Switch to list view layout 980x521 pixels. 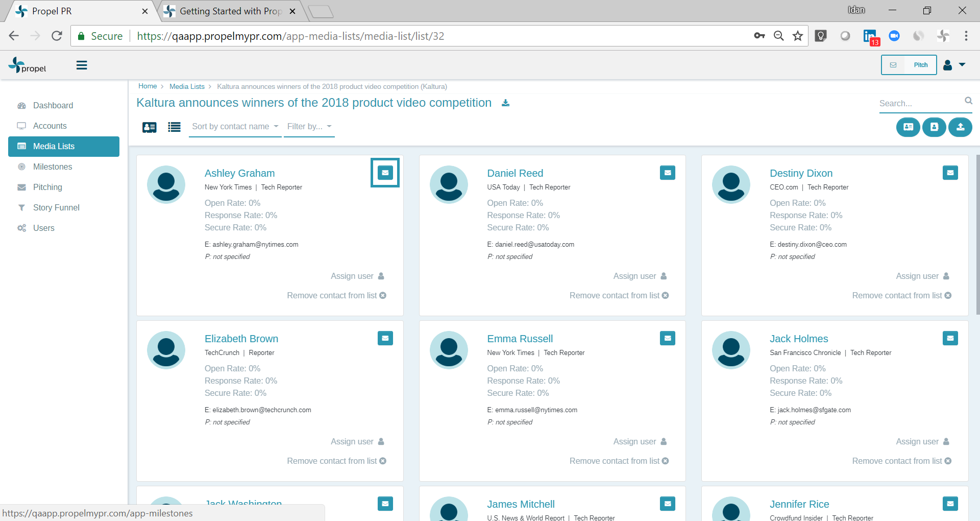pos(174,127)
